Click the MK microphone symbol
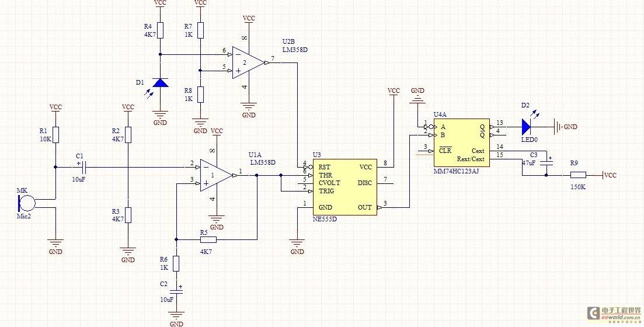 (x=26, y=203)
